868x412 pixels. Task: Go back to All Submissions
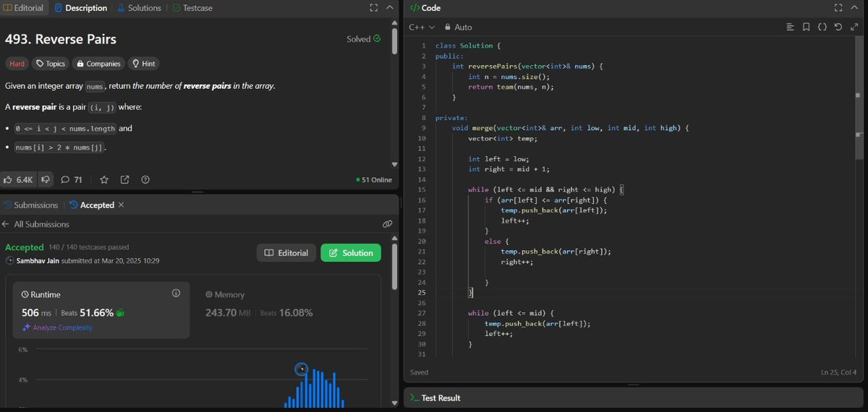point(35,224)
